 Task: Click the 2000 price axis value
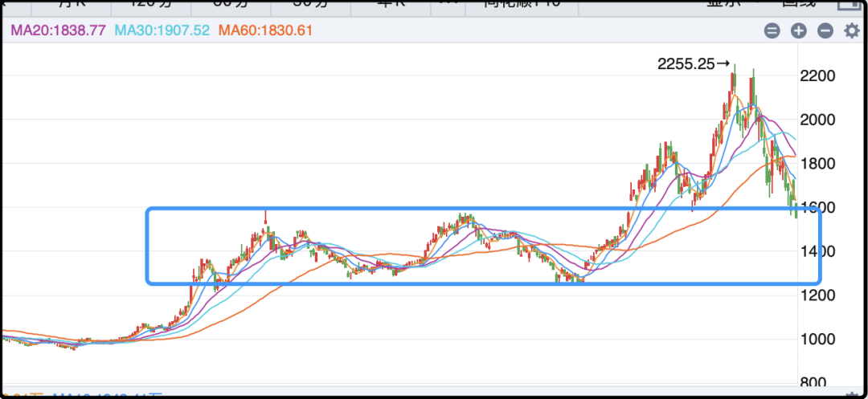(x=817, y=120)
